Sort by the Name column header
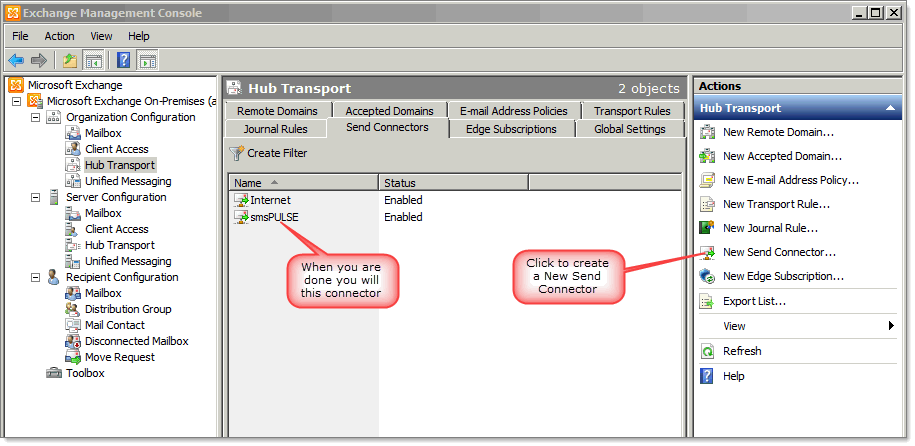This screenshot has height=446, width=915. 303,183
